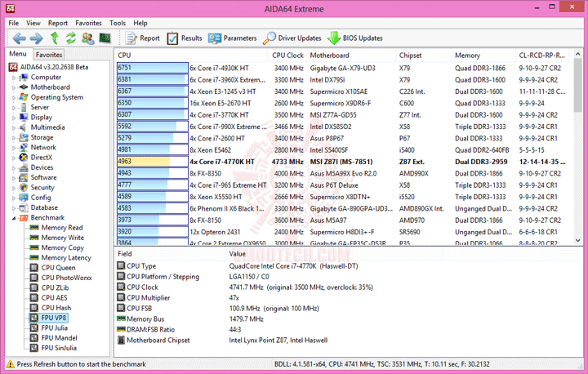
Task: Check for Driver Updates
Action: point(292,38)
